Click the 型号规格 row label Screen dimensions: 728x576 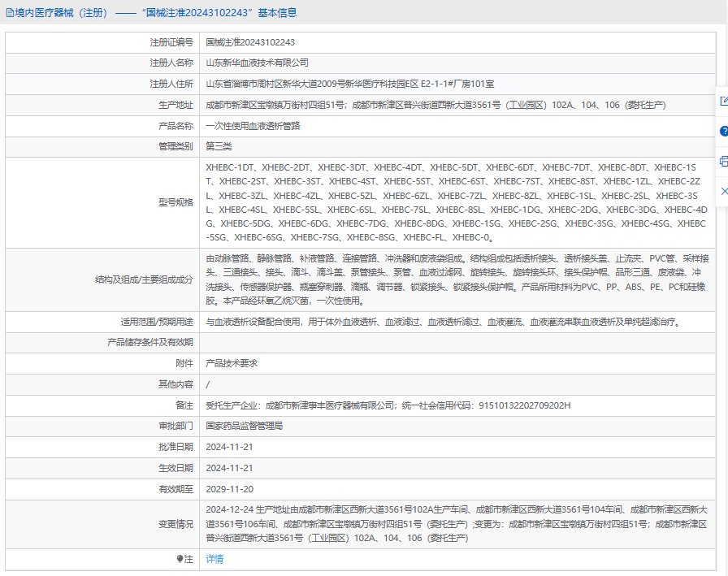click(175, 203)
